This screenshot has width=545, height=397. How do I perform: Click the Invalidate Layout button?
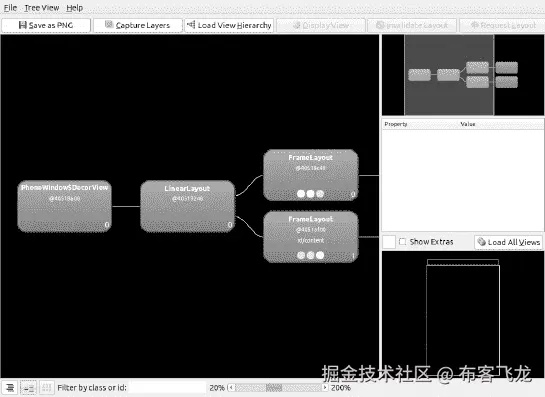point(412,25)
